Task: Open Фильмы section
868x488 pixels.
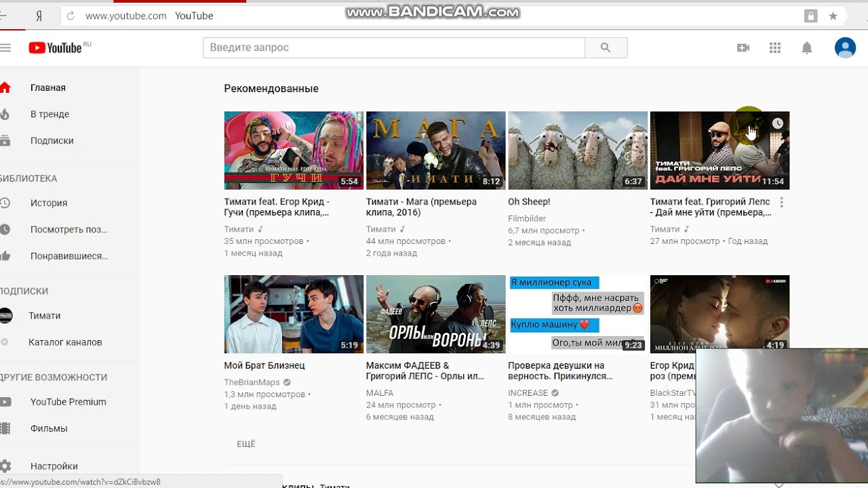Action: coord(49,428)
